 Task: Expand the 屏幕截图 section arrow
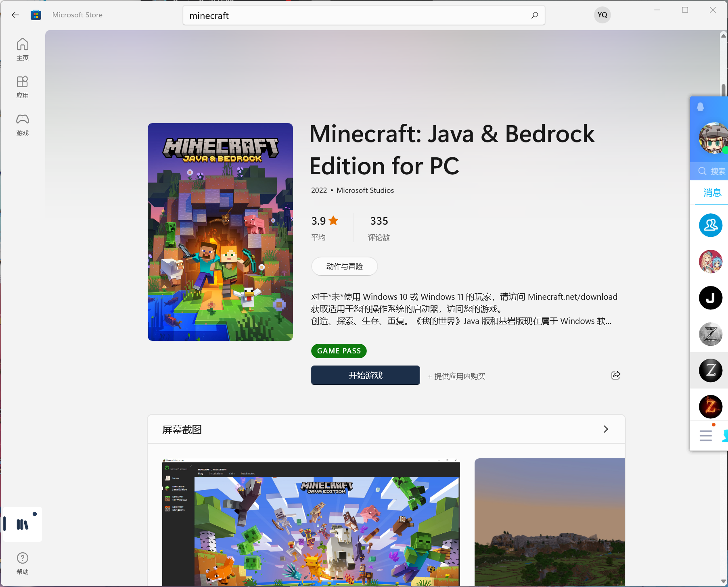pos(605,429)
